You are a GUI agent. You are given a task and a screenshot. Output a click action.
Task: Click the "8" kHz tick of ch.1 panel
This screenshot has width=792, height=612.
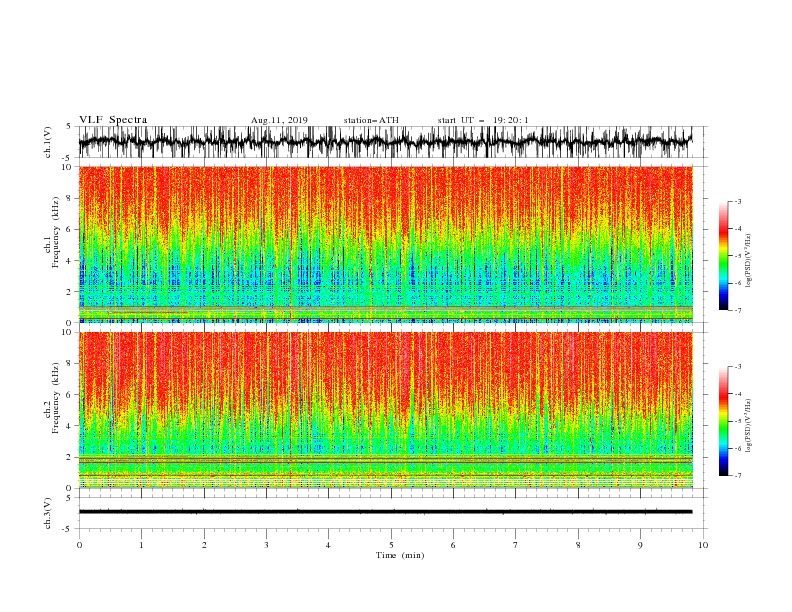point(69,198)
